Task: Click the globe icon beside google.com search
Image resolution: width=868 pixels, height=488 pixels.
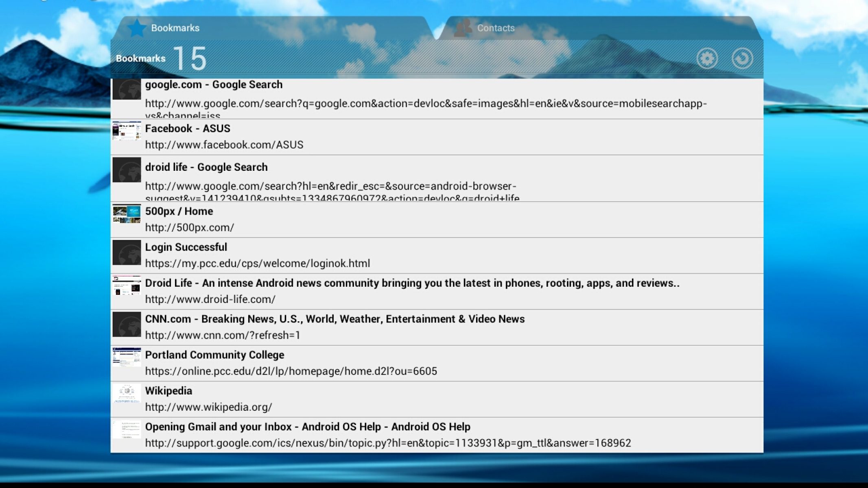Action: click(x=127, y=89)
